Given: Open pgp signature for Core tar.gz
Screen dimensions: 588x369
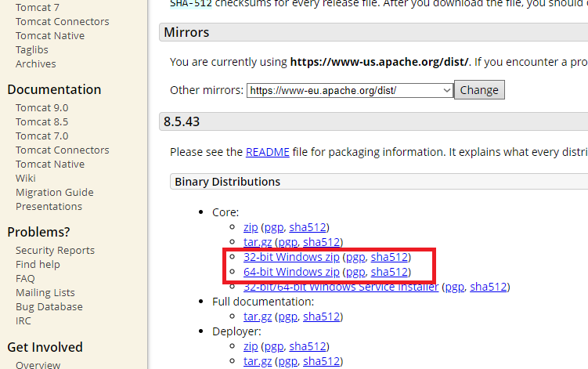Looking at the screenshot, I should click(287, 243).
